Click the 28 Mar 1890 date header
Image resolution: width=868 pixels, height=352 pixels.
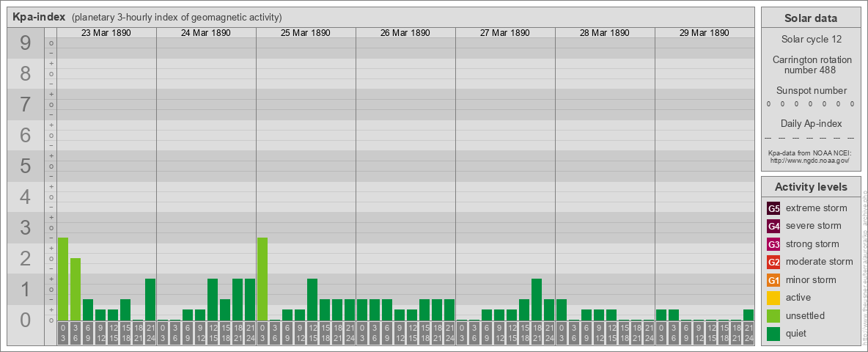[x=605, y=33]
